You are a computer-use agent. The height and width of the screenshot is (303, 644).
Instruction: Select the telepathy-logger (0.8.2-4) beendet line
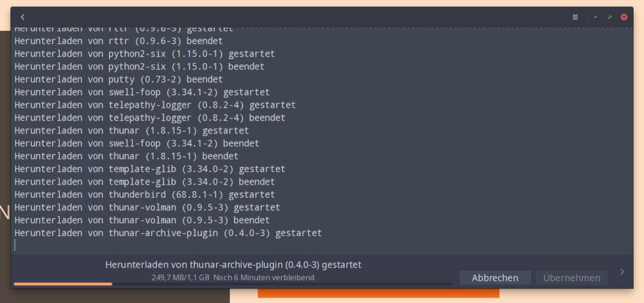pos(150,118)
